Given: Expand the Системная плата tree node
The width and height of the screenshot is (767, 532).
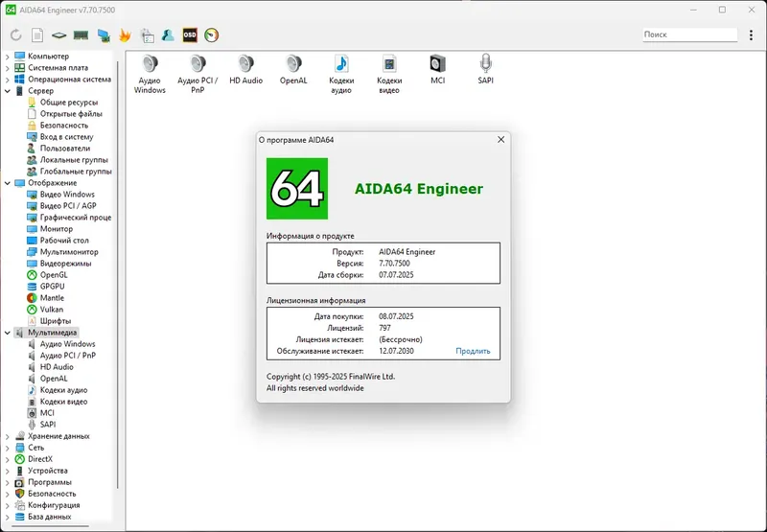Looking at the screenshot, I should 7,68.
